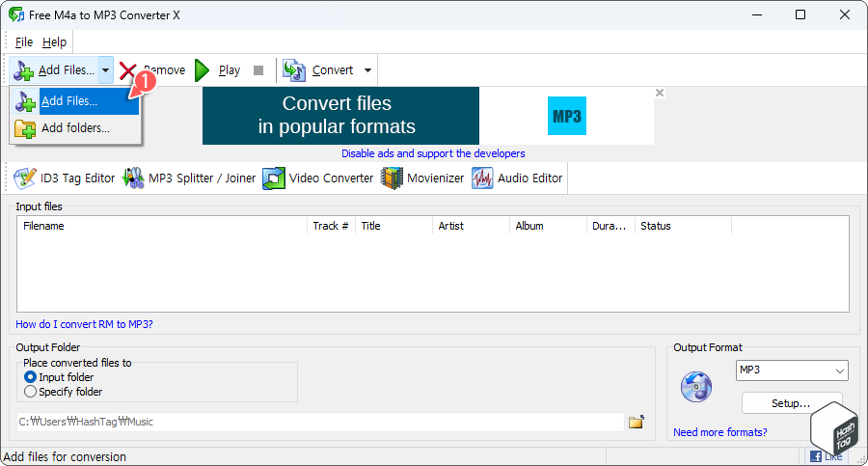Screen dimensions: 868x466
Task: Click the gray Stop square
Action: coord(258,70)
